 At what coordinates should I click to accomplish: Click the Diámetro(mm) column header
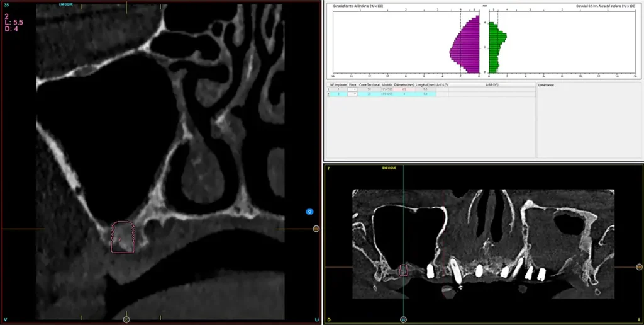pyautogui.click(x=404, y=84)
